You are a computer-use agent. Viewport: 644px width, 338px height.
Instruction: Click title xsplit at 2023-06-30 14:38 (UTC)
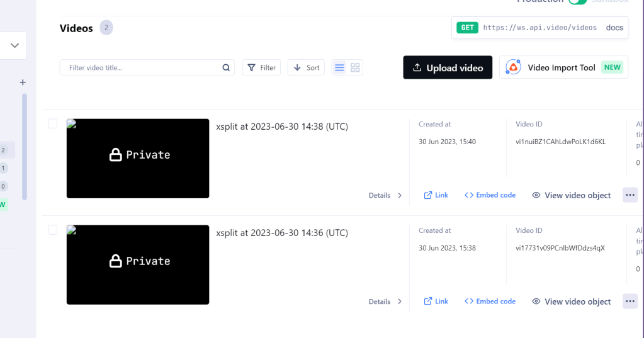pyautogui.click(x=282, y=127)
